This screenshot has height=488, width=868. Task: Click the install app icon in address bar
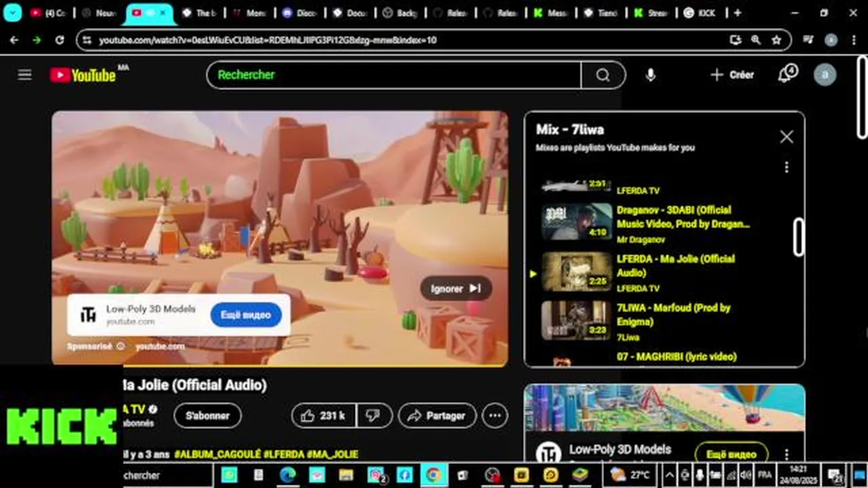735,40
